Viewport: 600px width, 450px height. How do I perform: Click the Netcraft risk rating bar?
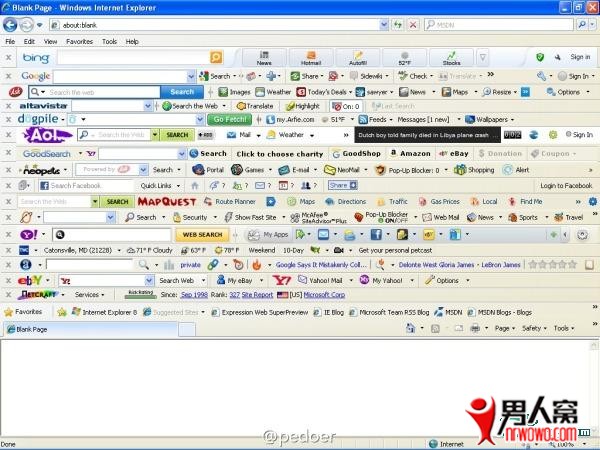click(x=140, y=294)
